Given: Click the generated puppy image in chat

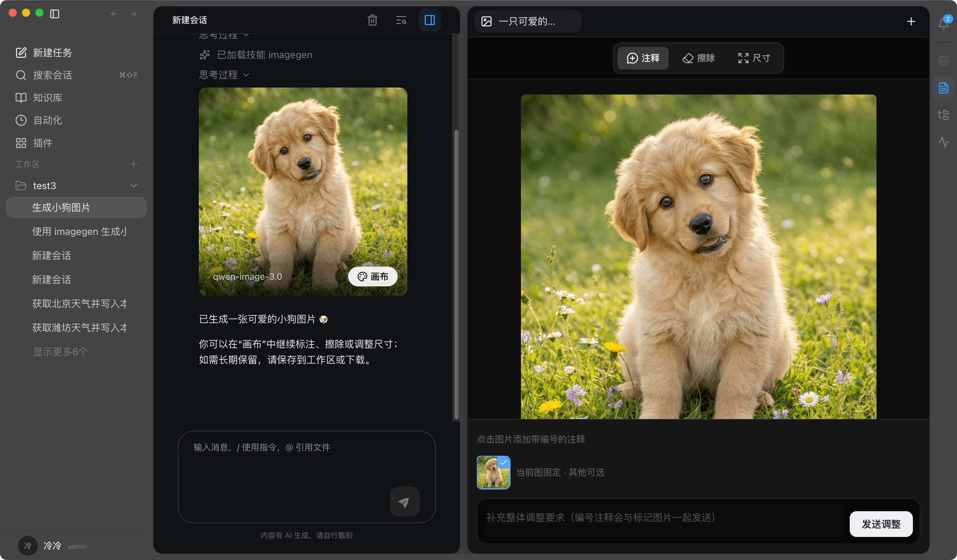Looking at the screenshot, I should (303, 192).
